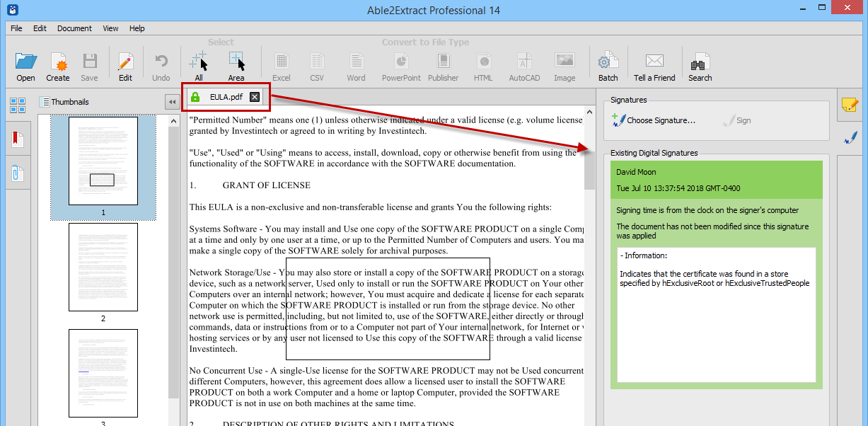Open attachments paperclip sidebar icon

click(x=18, y=172)
